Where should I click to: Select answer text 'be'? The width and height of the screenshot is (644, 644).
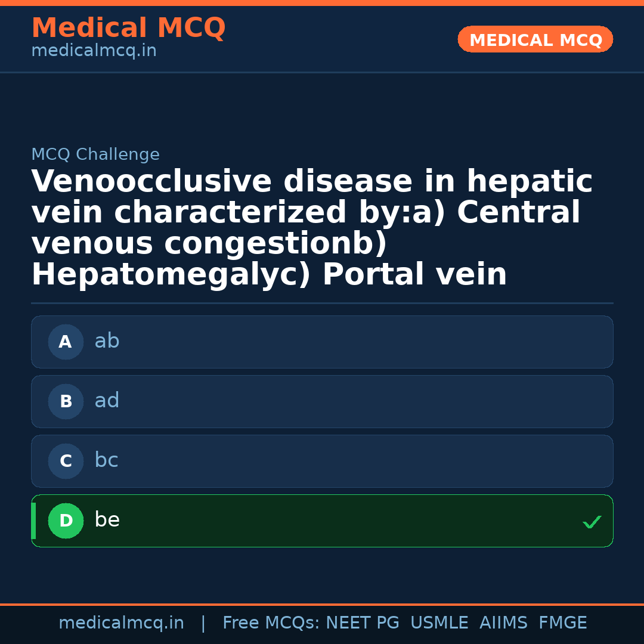click(107, 520)
